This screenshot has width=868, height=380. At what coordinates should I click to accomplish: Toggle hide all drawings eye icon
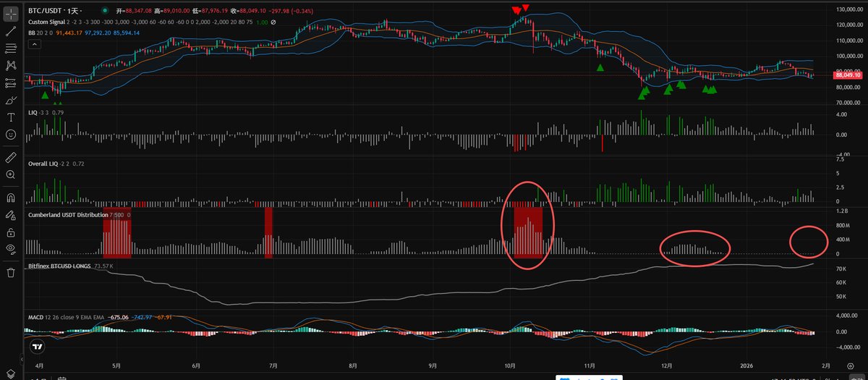coord(11,250)
